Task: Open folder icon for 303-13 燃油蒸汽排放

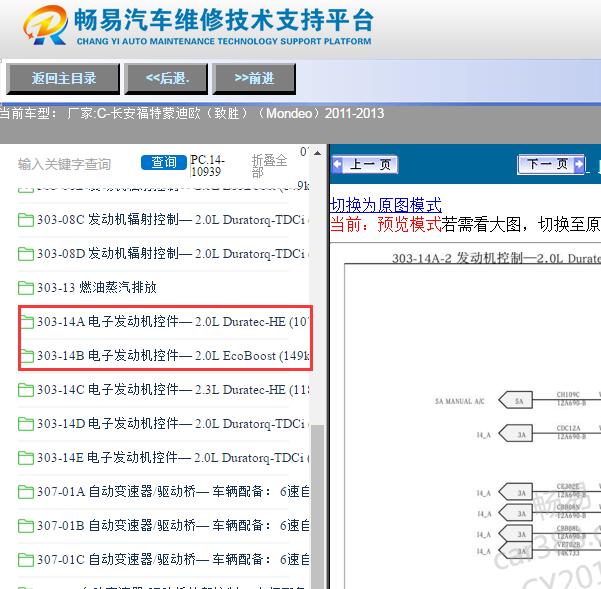Action: (x=26, y=288)
